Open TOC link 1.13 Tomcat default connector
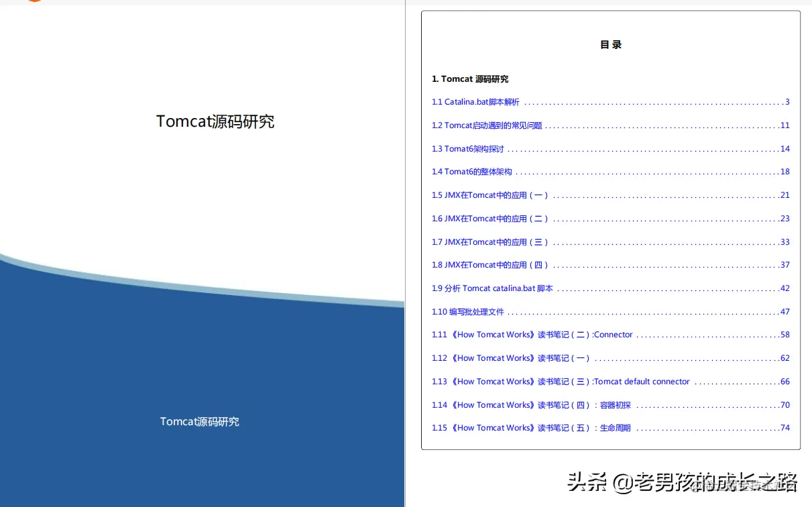This screenshot has height=507, width=812. click(561, 382)
